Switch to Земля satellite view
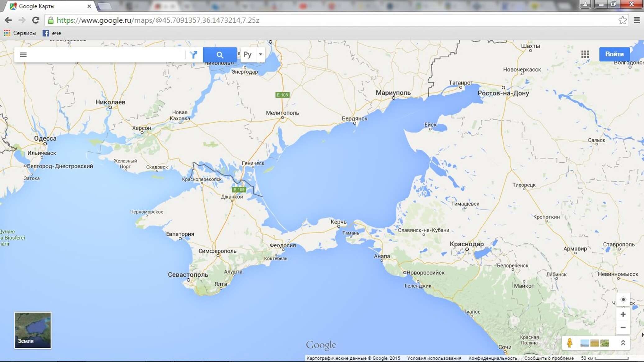The image size is (644, 362). coord(33,330)
